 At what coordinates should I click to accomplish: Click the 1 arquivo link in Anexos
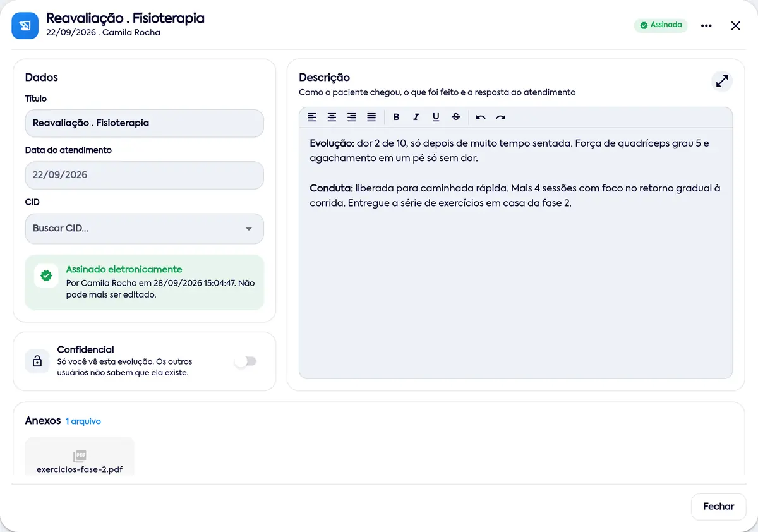coord(83,421)
